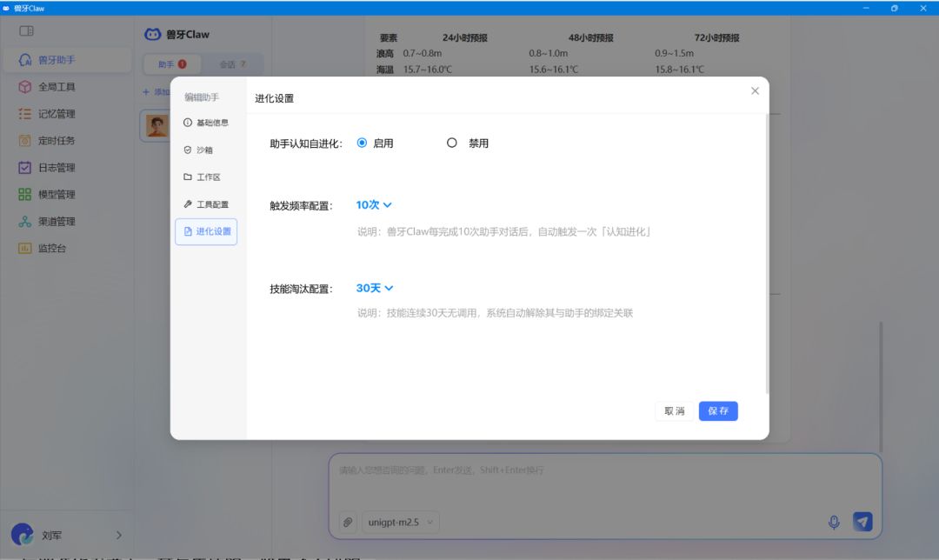Open 日志管理 in the sidebar

tap(67, 168)
